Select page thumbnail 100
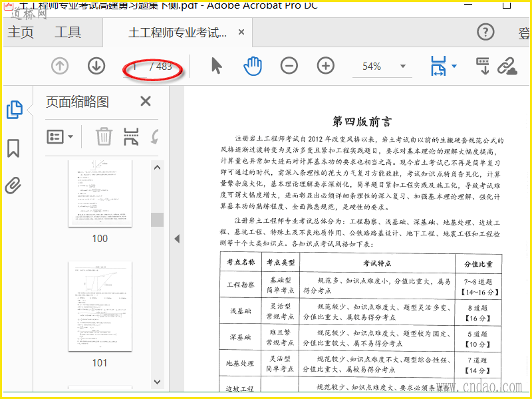This screenshot has width=532, height=399. [100, 193]
